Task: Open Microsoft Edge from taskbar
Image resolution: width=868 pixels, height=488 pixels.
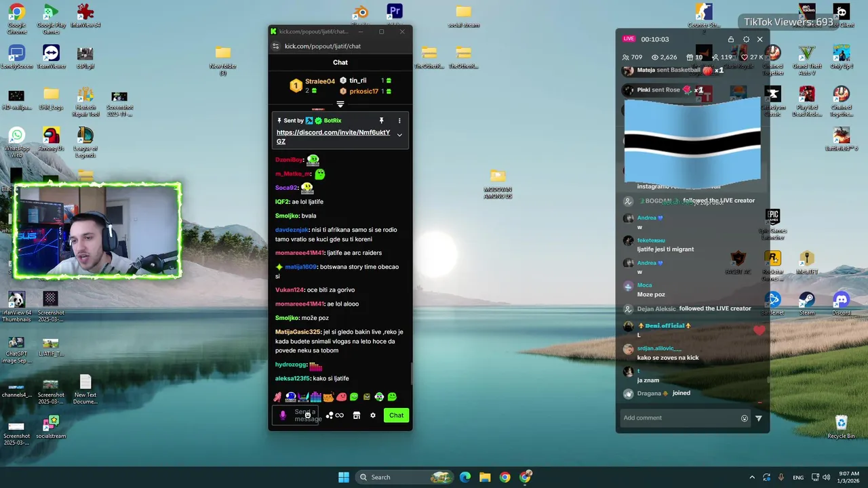Action: (465, 477)
